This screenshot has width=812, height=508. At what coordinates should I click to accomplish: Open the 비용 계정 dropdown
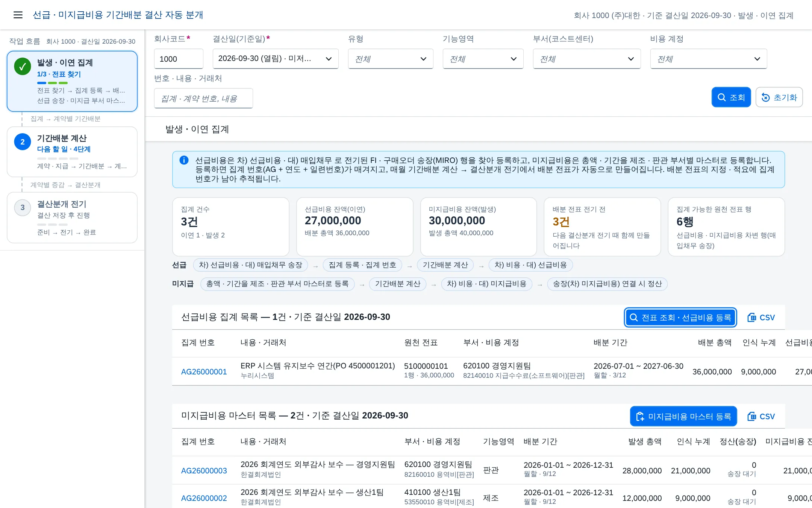coord(709,59)
